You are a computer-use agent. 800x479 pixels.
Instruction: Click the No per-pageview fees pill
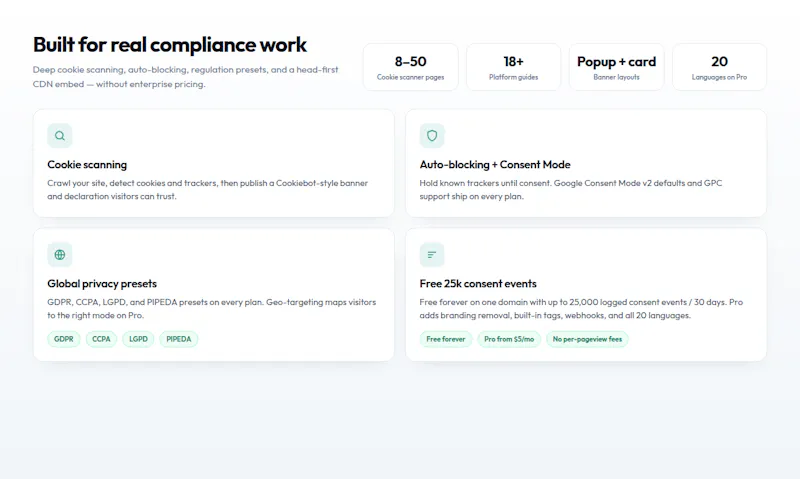click(587, 339)
